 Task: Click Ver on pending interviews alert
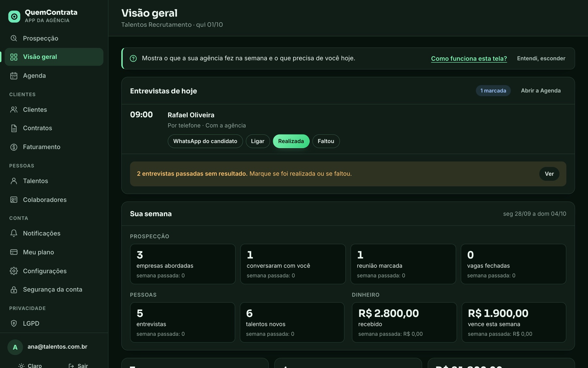[549, 174]
